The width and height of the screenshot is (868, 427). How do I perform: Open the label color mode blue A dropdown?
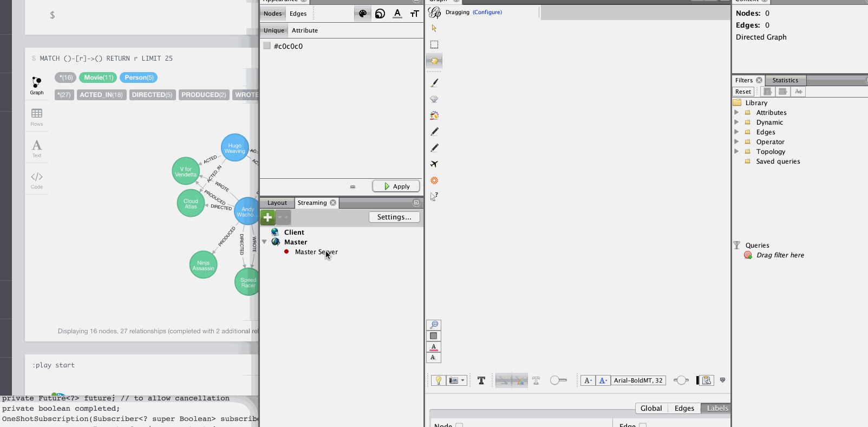tap(603, 380)
